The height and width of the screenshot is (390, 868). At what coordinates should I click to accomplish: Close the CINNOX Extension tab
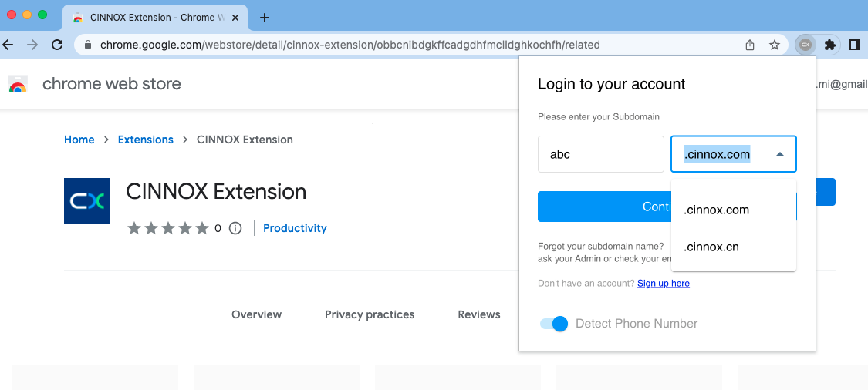(235, 18)
